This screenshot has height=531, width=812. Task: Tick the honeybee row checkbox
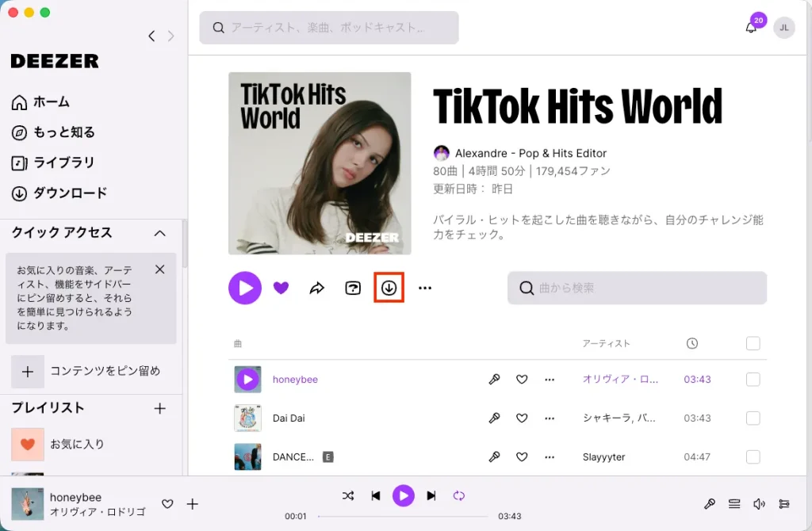click(753, 380)
